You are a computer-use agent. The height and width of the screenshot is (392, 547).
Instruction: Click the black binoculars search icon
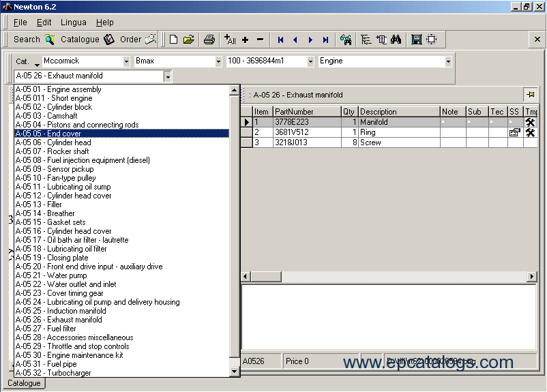(396, 40)
